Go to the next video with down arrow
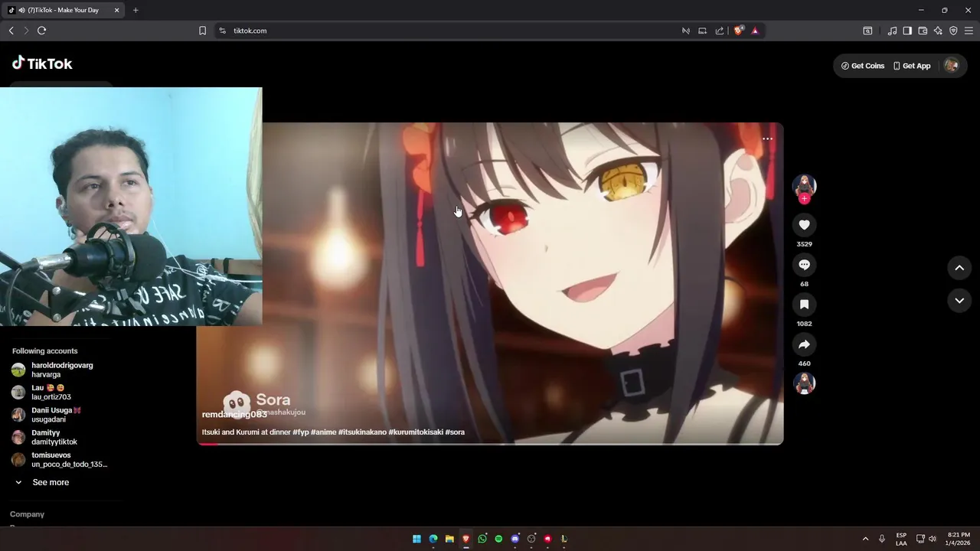Viewport: 980px width, 551px height. point(959,301)
